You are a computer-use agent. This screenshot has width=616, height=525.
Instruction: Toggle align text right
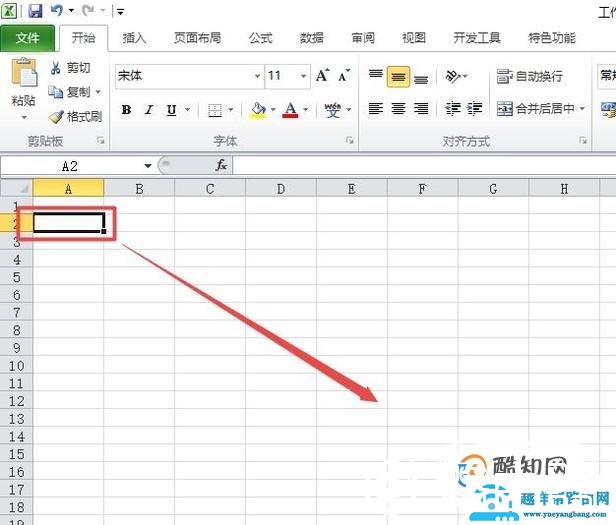421,108
